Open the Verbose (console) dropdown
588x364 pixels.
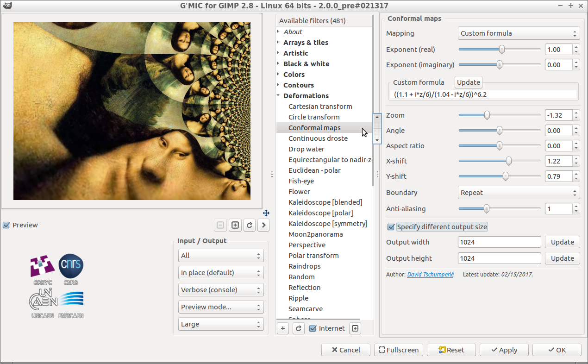221,290
